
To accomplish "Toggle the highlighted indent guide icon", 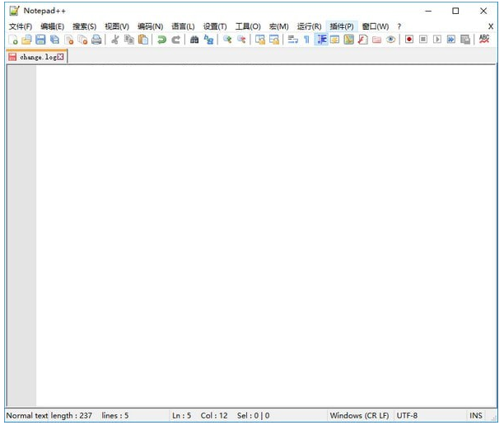I will (x=321, y=40).
